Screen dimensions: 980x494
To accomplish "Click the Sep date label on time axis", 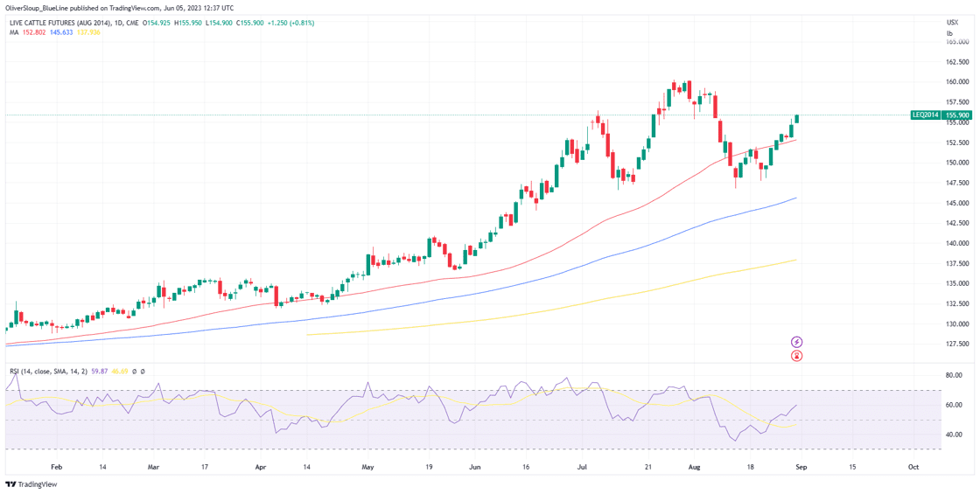I will pos(801,467).
